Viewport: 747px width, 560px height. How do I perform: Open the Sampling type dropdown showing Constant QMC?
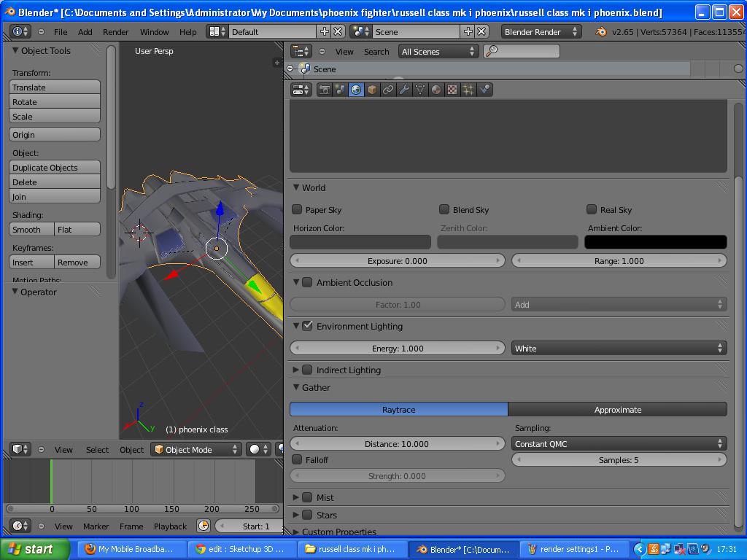(619, 443)
